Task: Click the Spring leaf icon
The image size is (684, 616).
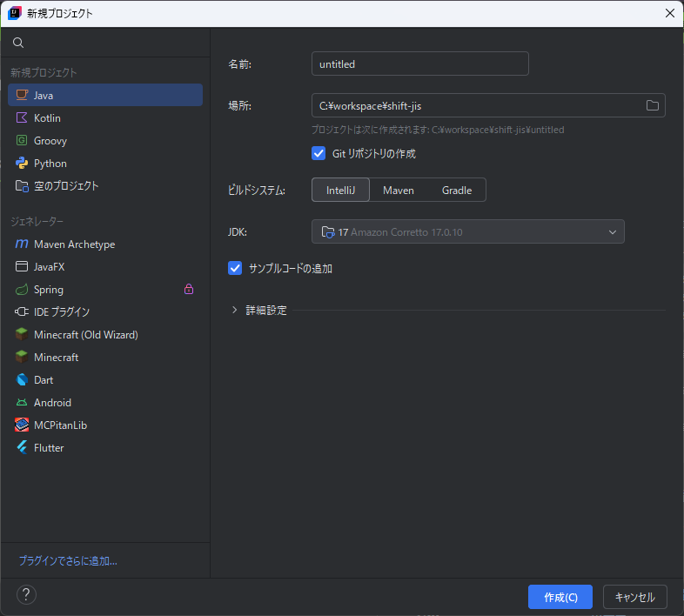Action: tap(22, 289)
